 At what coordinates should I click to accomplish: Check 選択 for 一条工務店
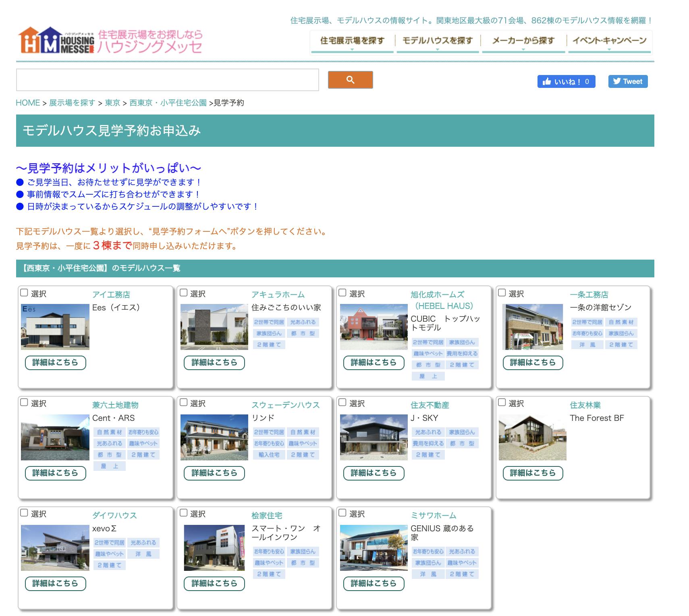click(x=502, y=293)
